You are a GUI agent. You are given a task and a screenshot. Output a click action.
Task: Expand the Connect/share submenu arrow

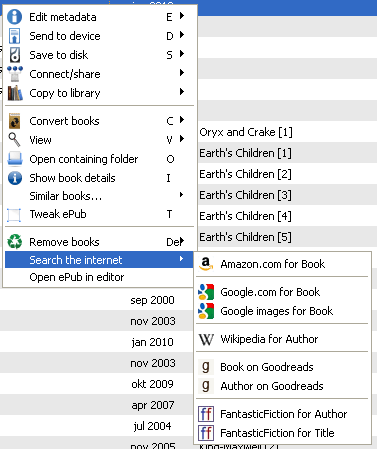coord(182,73)
